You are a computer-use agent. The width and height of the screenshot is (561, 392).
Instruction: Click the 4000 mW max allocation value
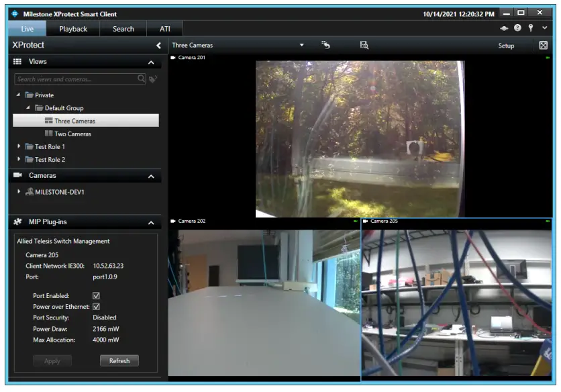click(x=105, y=340)
